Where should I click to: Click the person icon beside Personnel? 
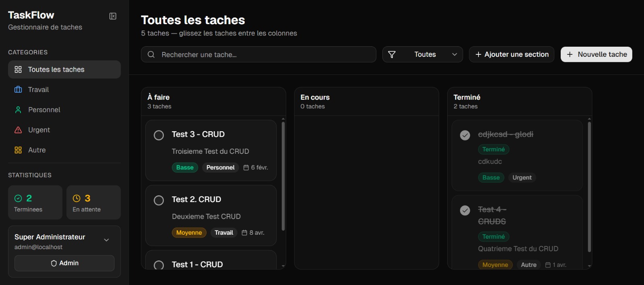18,109
